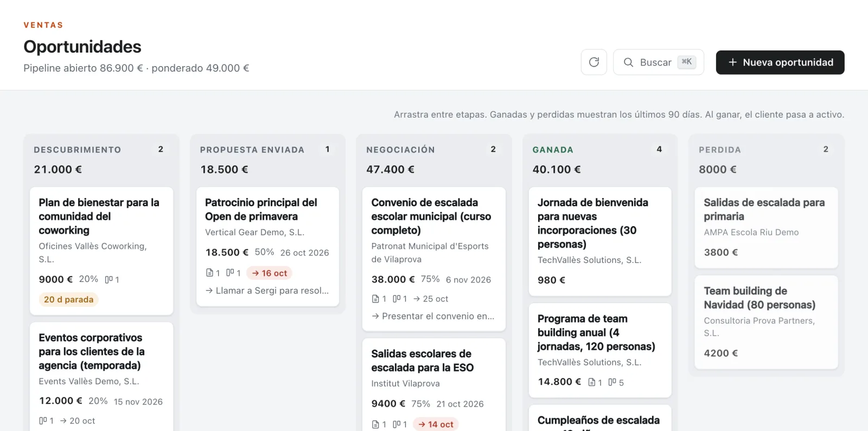The width and height of the screenshot is (868, 431).
Task: Click the Ventas breadcrumb label
Action: [x=43, y=25]
